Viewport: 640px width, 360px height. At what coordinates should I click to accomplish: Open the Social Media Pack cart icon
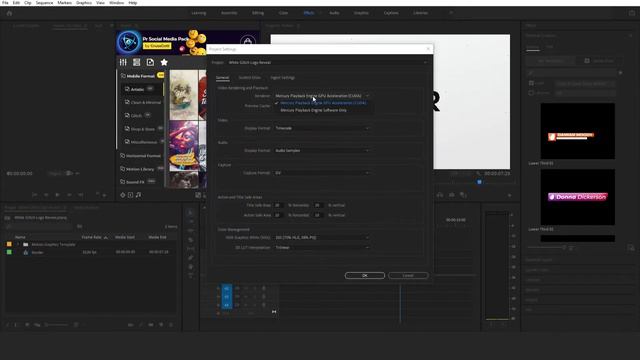(x=247, y=41)
